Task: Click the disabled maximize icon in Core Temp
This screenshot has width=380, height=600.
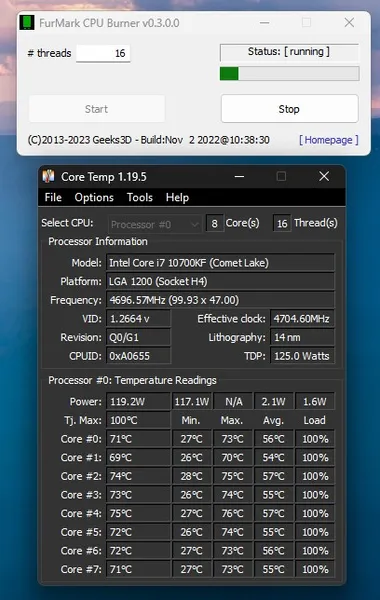Action: pos(281,176)
